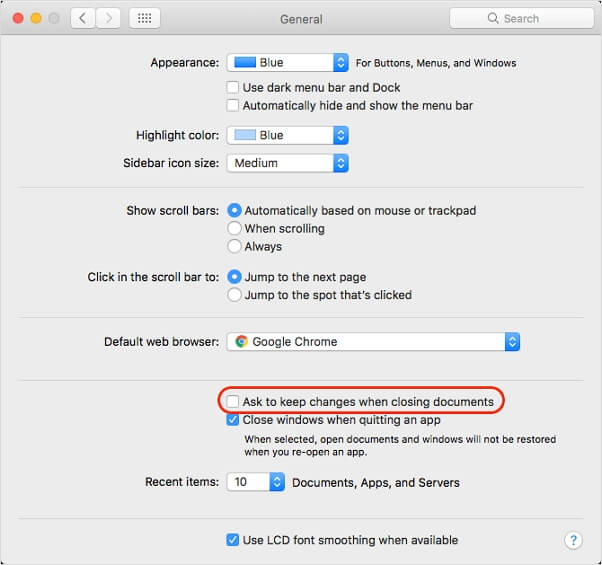Uncheck Close windows when quitting an app
This screenshot has height=565, width=602.
point(234,421)
